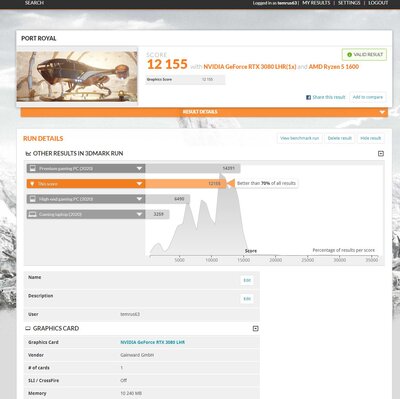
Task: Click the SLI / CrossFire Off value
Action: [123, 381]
